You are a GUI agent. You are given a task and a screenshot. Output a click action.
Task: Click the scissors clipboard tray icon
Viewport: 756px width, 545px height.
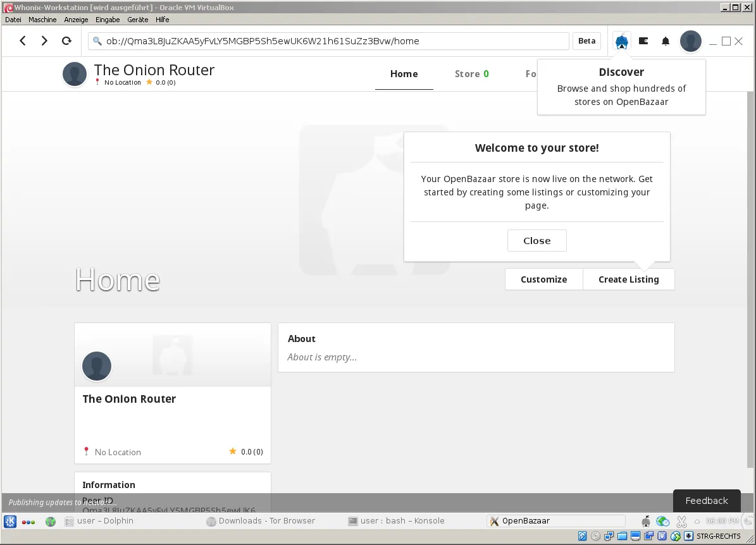pyautogui.click(x=681, y=521)
